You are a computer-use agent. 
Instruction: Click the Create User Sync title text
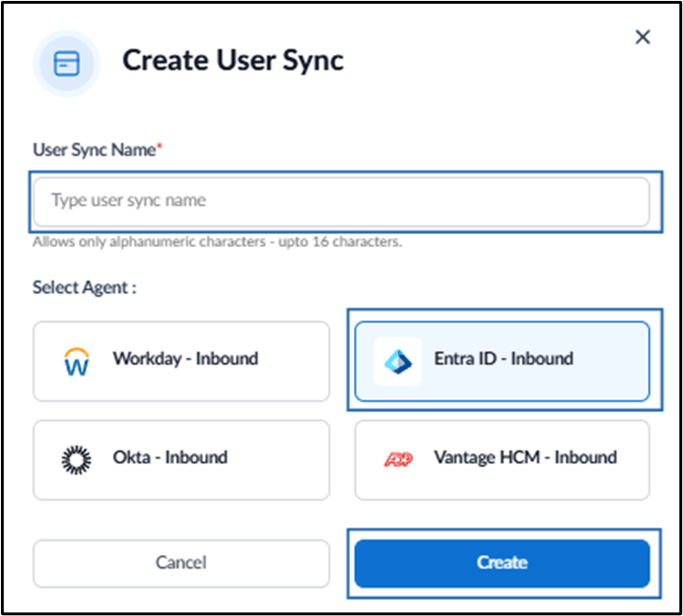point(233,61)
